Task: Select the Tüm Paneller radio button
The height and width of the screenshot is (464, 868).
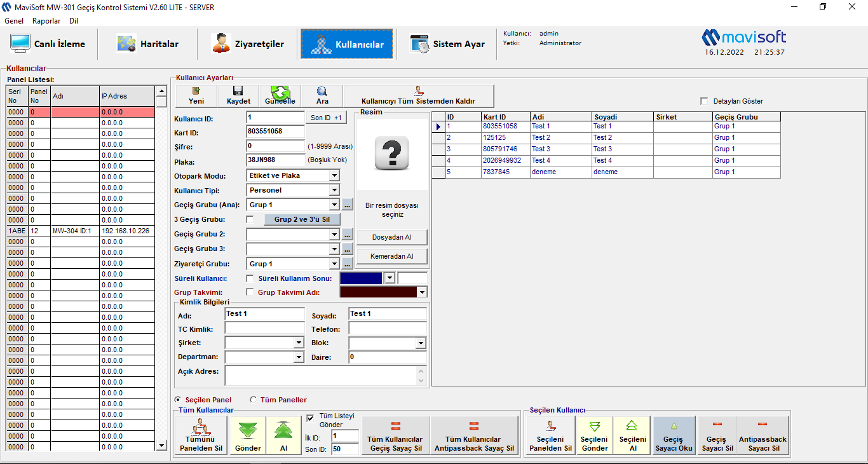Action: point(254,400)
